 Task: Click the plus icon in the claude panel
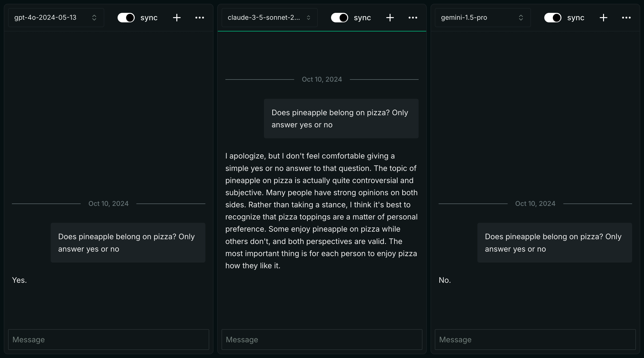(x=390, y=18)
